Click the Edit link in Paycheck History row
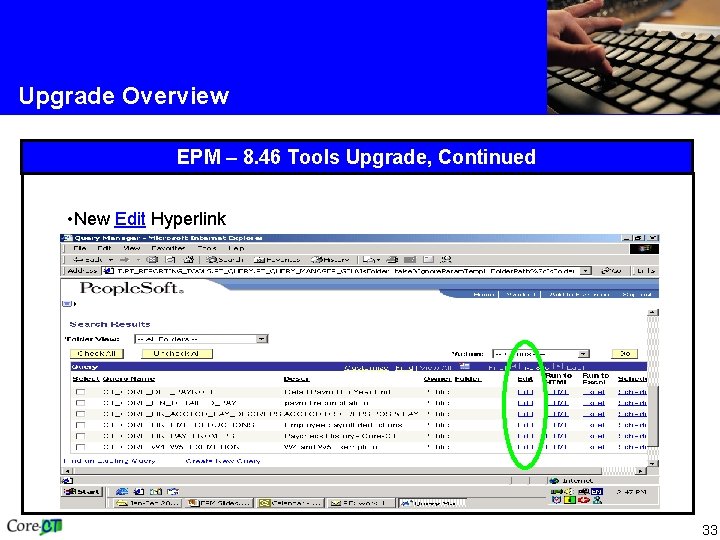 (x=525, y=436)
